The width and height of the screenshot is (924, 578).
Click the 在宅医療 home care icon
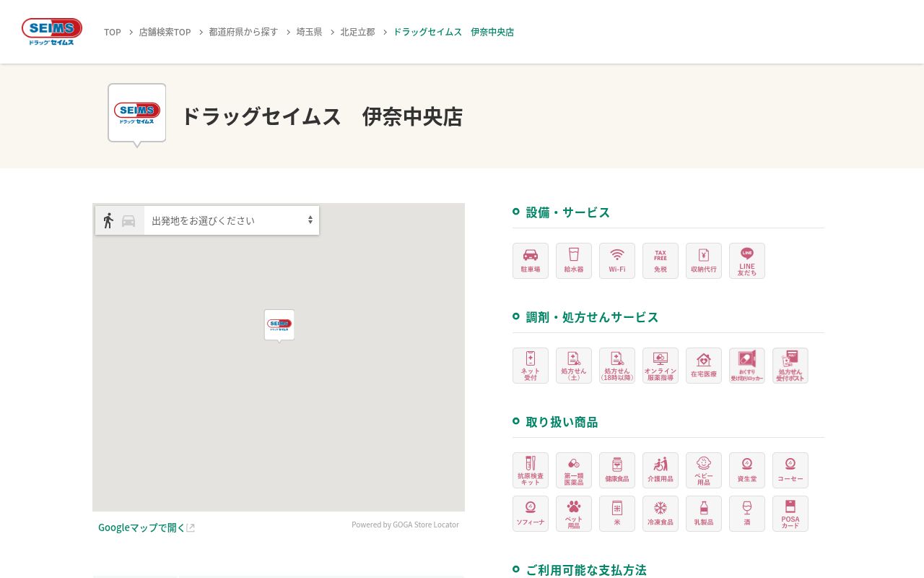pos(704,366)
